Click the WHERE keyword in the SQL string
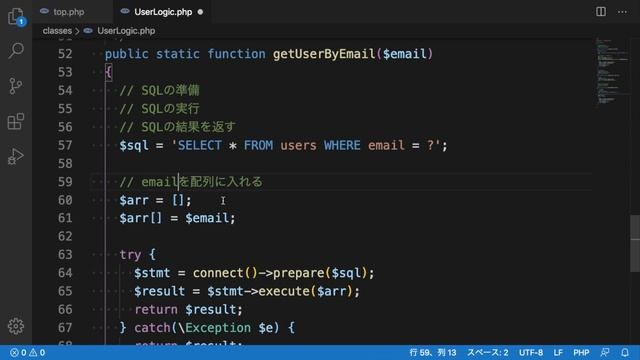Image resolution: width=640 pixels, height=360 pixels. click(342, 145)
